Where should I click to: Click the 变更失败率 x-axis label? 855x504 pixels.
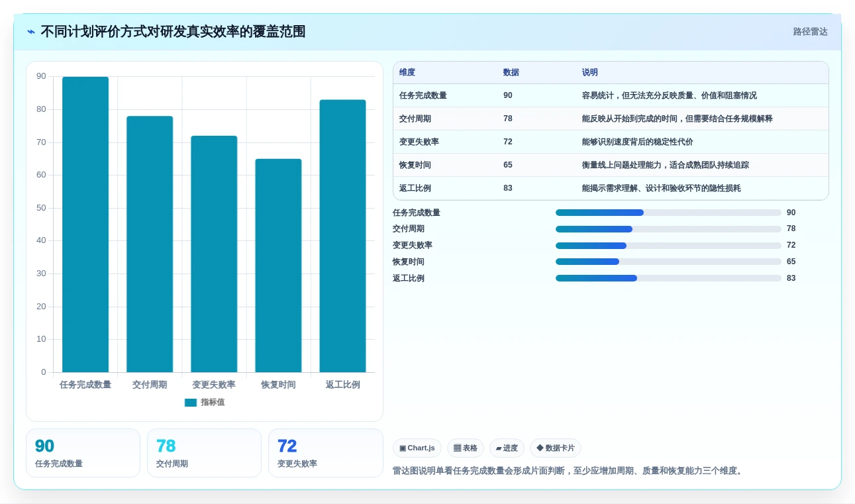click(x=214, y=385)
